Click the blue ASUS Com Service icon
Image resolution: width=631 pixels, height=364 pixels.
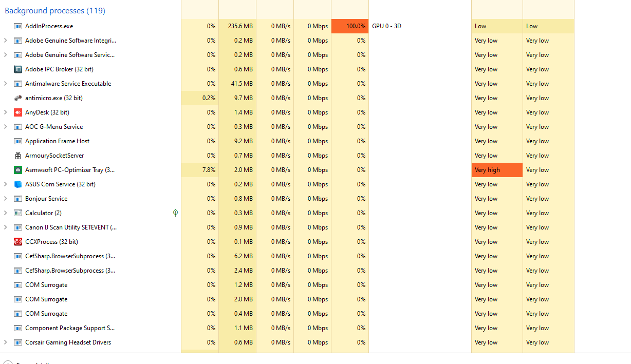coord(18,184)
